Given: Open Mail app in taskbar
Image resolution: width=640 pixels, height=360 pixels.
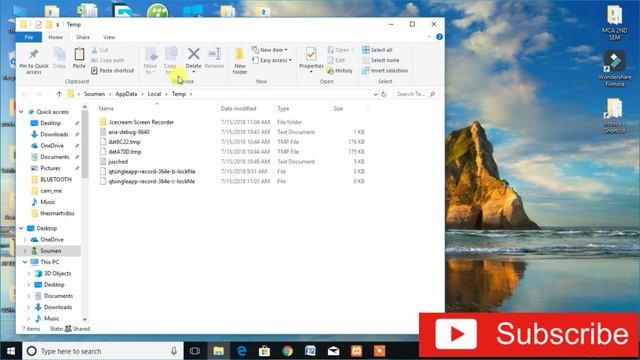Looking at the screenshot, I should 333,351.
